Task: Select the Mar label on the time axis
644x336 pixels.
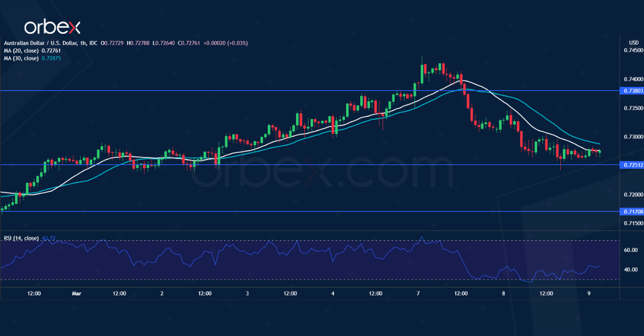Action: [x=76, y=294]
